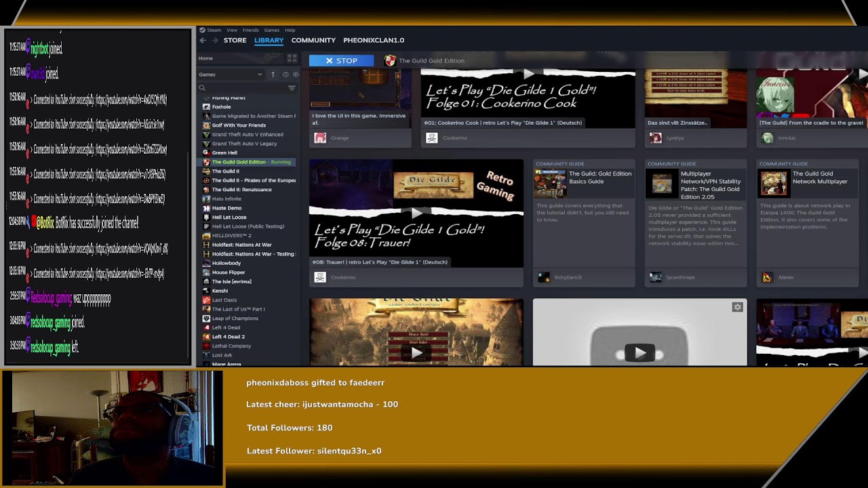Image resolution: width=868 pixels, height=488 pixels.
Task: Stop the running game with STOP button
Action: (x=341, y=61)
